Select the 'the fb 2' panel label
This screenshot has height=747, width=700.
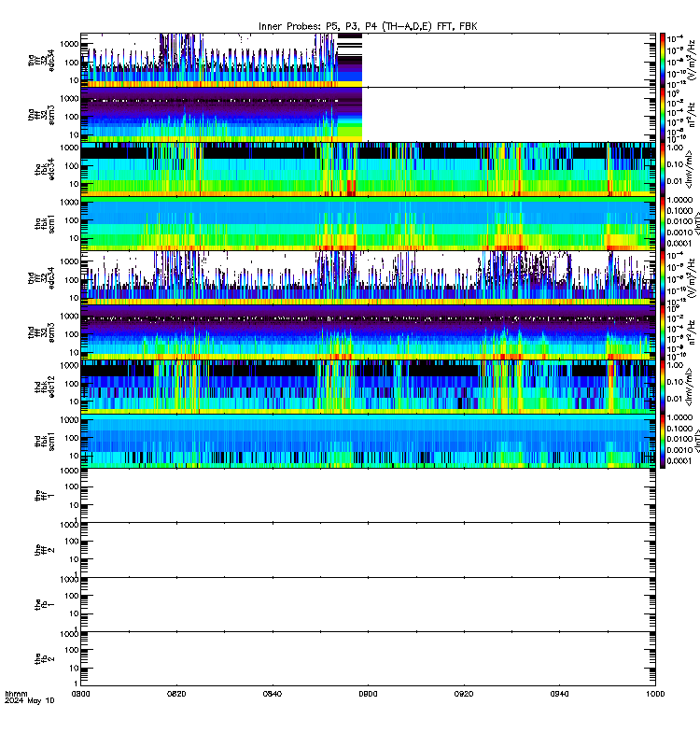tap(45, 659)
